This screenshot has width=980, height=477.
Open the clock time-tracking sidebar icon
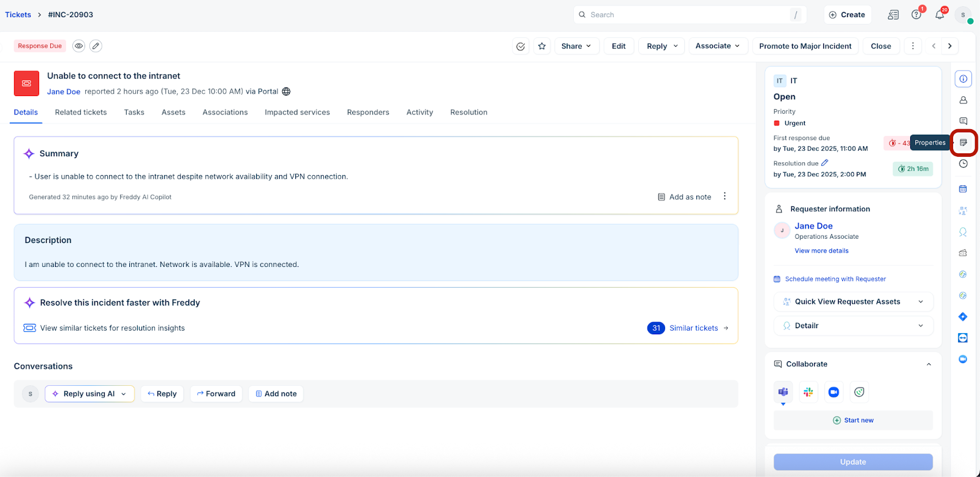pyautogui.click(x=963, y=163)
